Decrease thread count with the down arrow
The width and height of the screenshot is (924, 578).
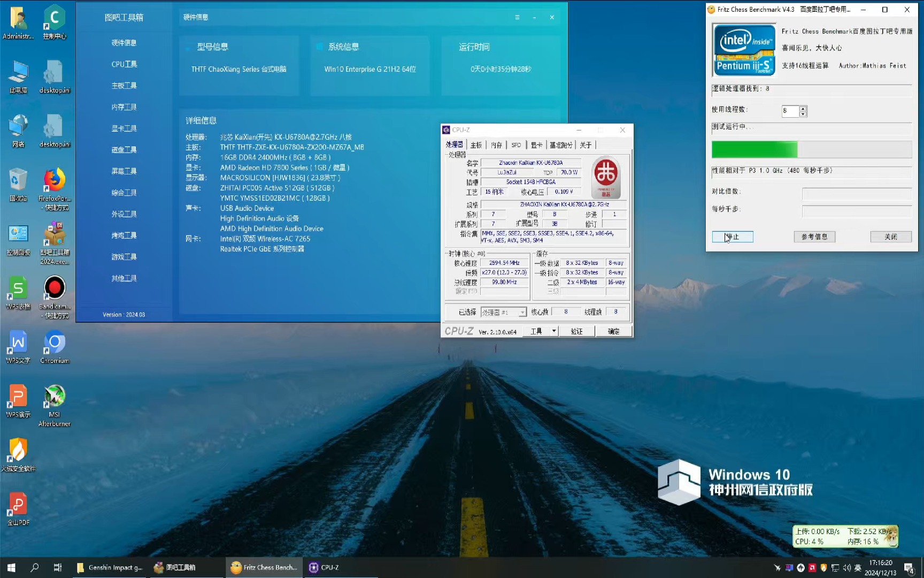[803, 114]
